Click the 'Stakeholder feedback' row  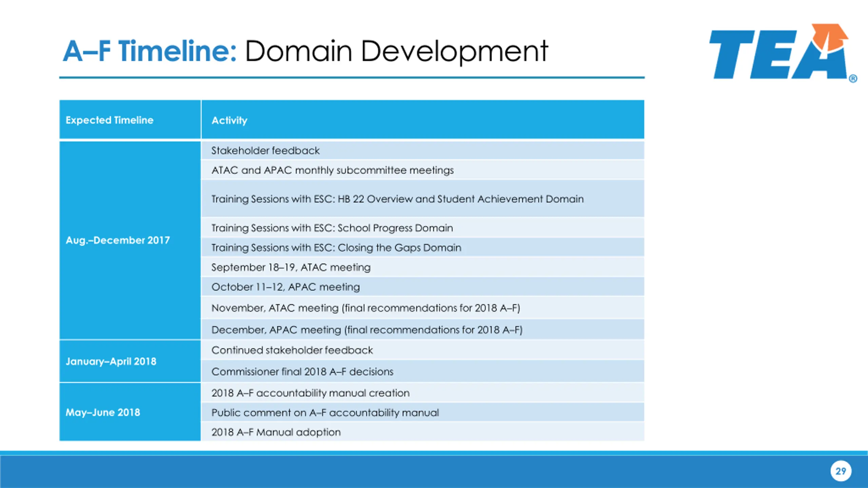point(423,150)
